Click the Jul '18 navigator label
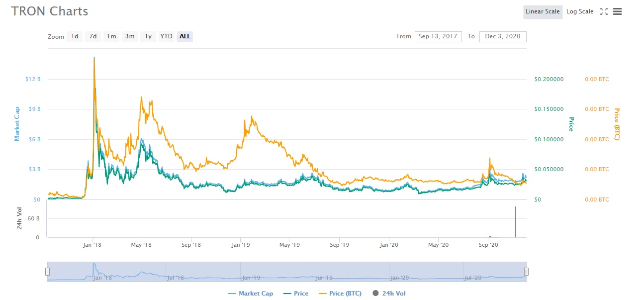 (175, 278)
